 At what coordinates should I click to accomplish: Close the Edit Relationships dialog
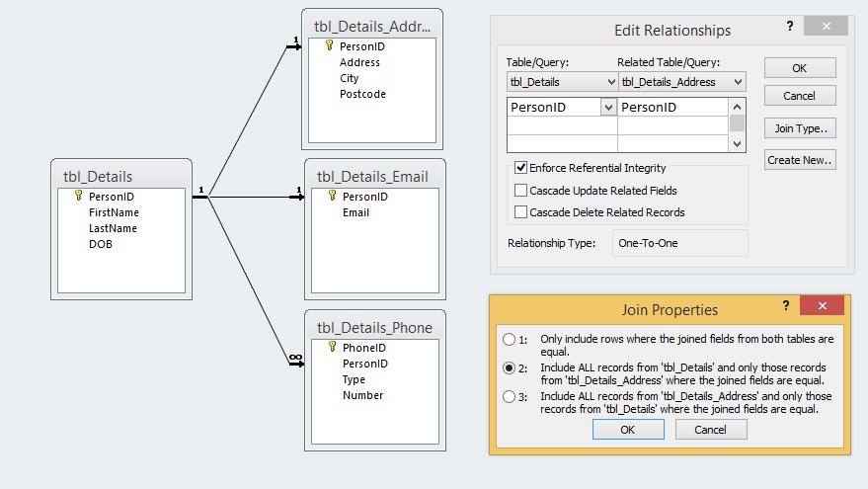pos(826,26)
